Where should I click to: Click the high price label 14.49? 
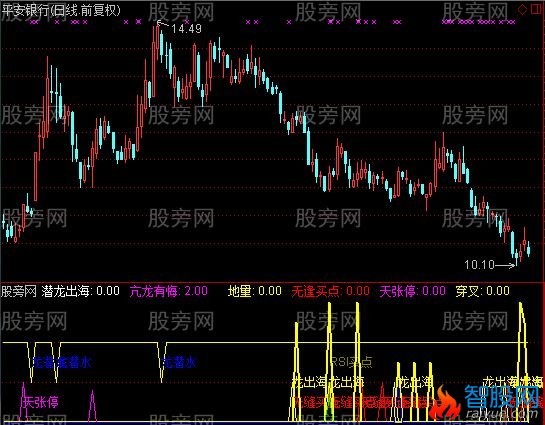tap(186, 28)
